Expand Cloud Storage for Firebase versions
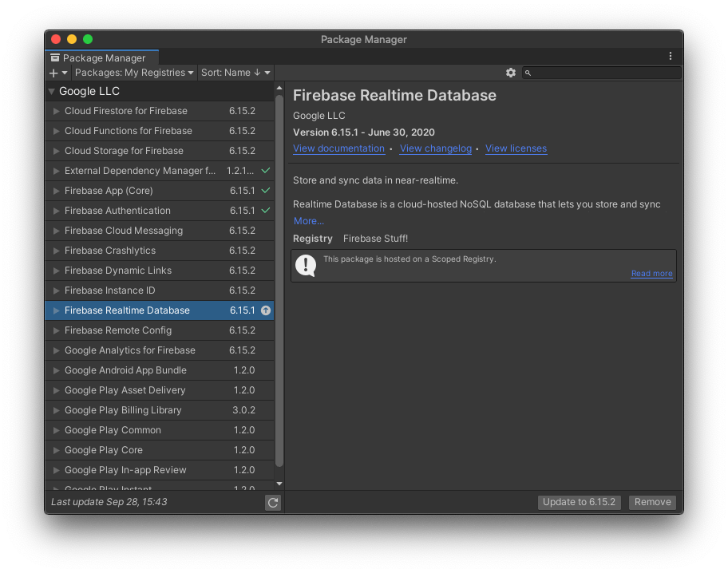Screen dimensions: 728x573 point(56,152)
